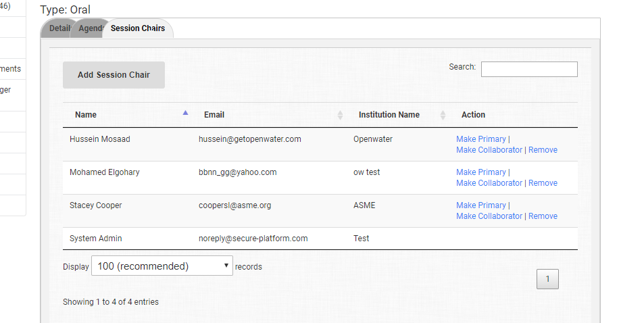Set Mohamed Elgohary as collaborator

tap(489, 183)
